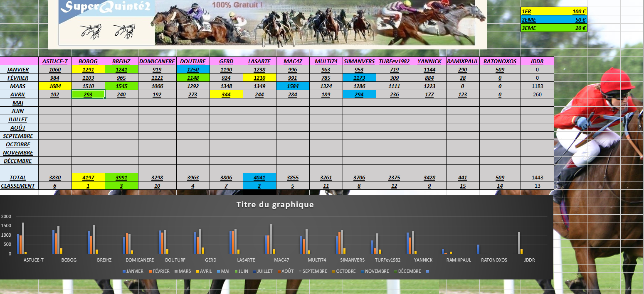Select green cell 1148 under DOUTURF
Image resolution: width=644 pixels, height=294 pixels.
pyautogui.click(x=193, y=78)
